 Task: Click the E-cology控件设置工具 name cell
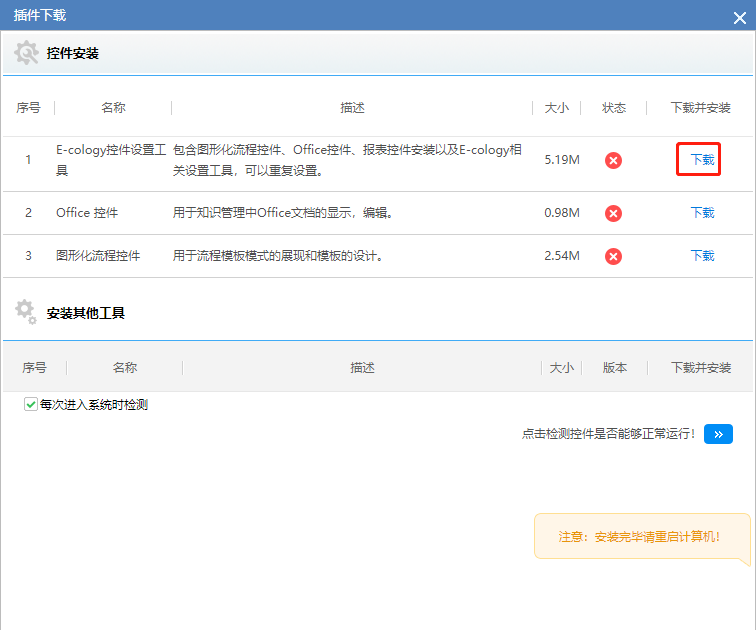[x=111, y=160]
